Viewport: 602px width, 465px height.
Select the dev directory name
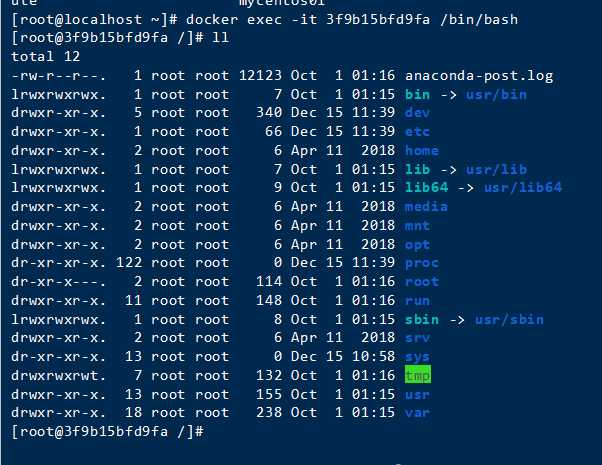point(417,113)
